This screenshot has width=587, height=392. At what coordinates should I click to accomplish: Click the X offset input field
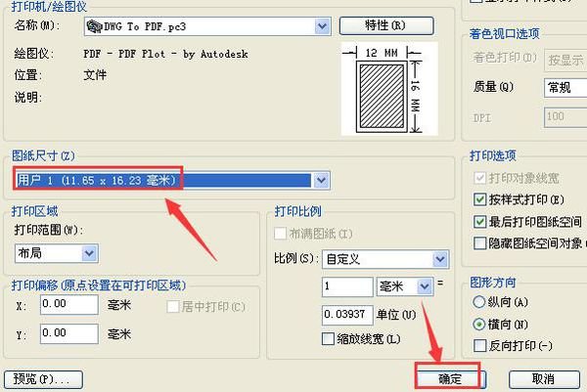[69, 304]
